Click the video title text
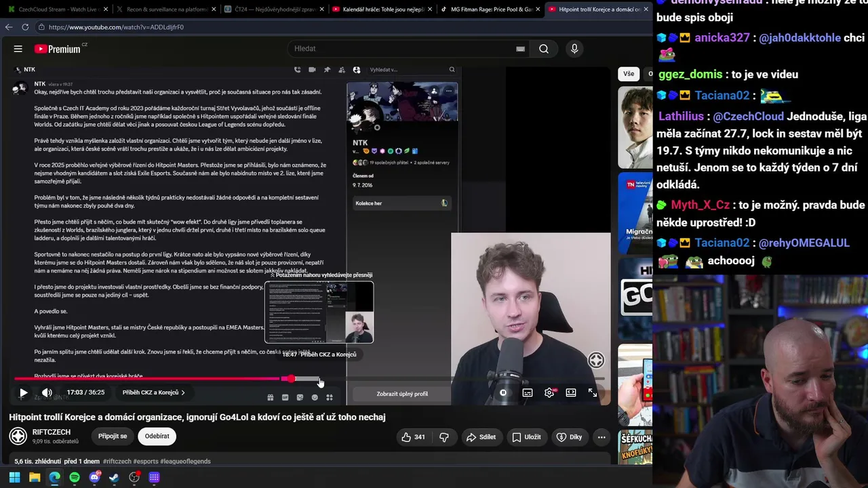The image size is (868, 488). 197,417
